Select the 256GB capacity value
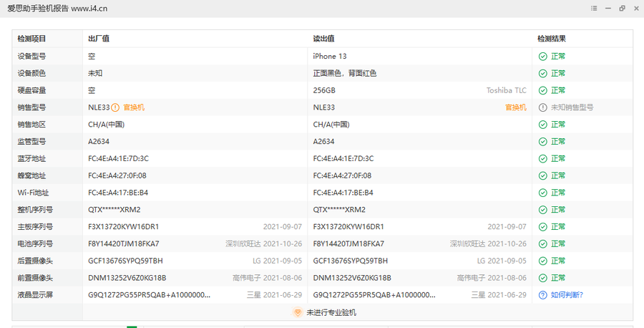644x328 pixels. coord(324,90)
